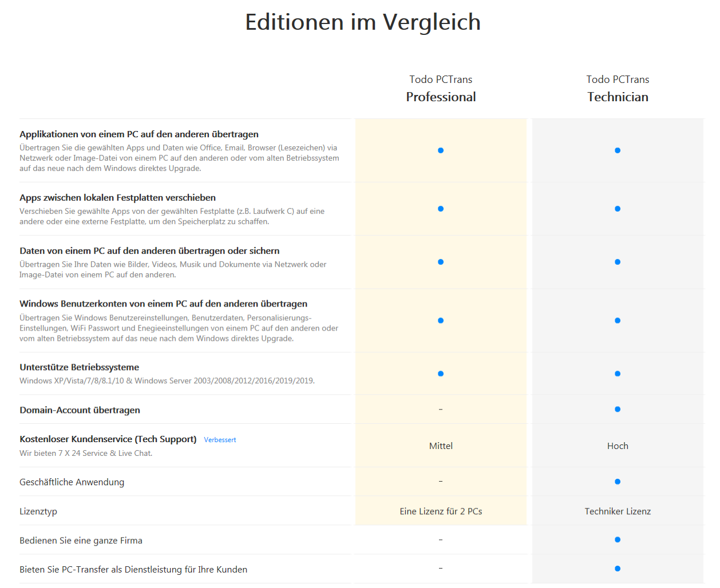Screen dimensions: 720x588
Task: Select the Todo PCTrans Technician column header
Action: click(x=618, y=89)
